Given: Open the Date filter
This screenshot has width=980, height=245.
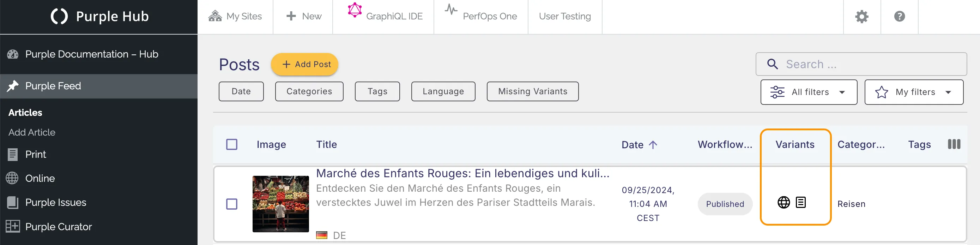Looking at the screenshot, I should (241, 91).
